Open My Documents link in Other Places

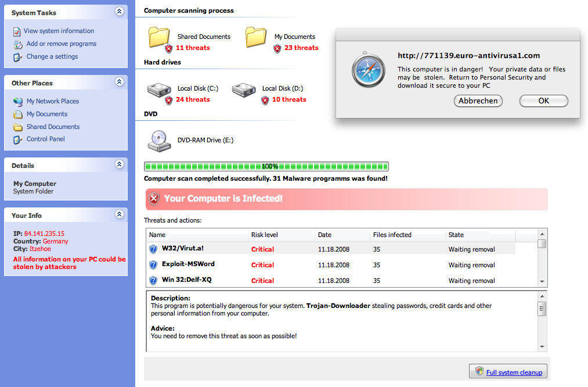point(47,114)
